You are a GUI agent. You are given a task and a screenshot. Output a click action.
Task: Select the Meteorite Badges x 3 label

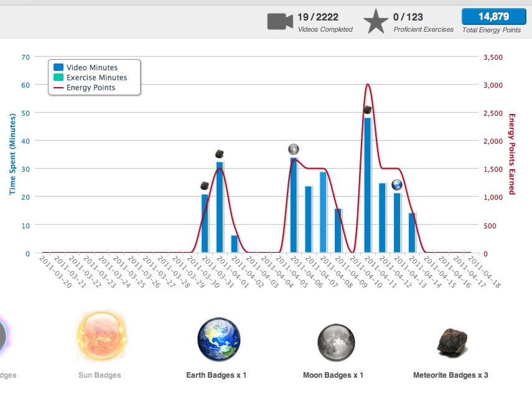[x=450, y=376]
